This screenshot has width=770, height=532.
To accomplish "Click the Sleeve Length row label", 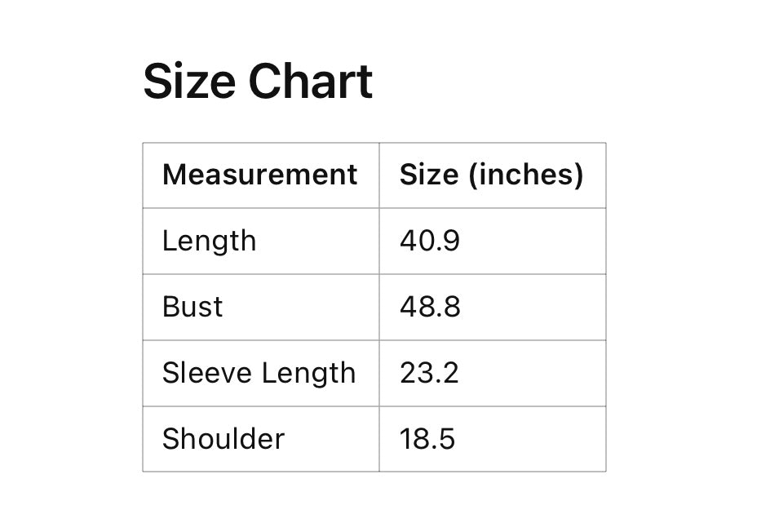I will tap(259, 373).
